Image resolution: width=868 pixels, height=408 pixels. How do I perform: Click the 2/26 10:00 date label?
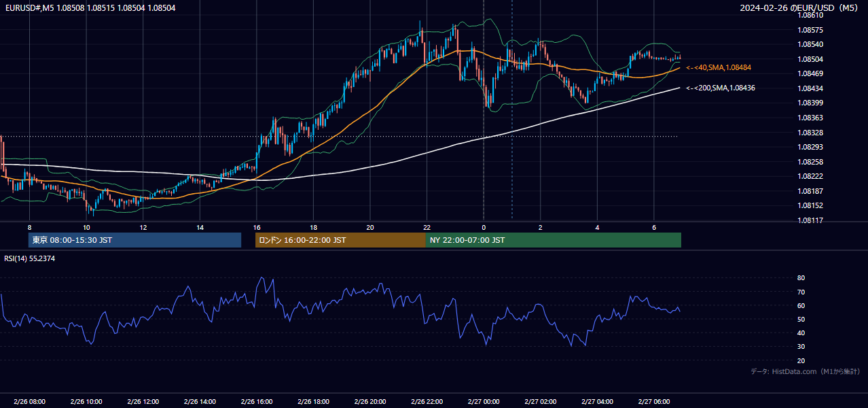pyautogui.click(x=86, y=402)
